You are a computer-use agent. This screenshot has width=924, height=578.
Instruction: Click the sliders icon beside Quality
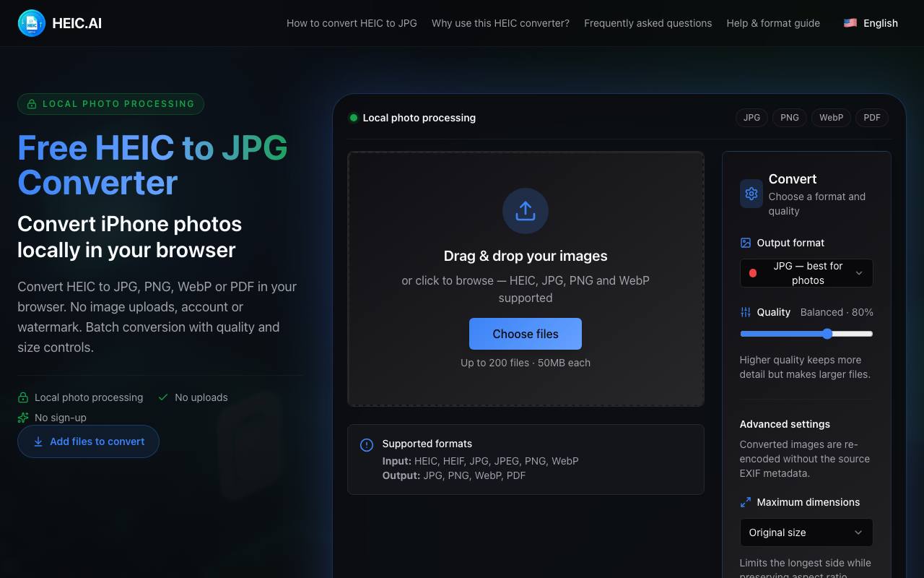[746, 312]
